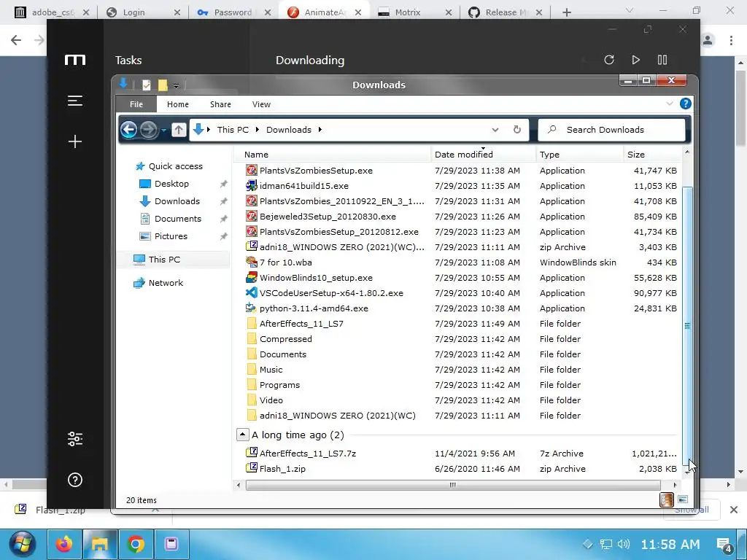Switch to Motrix browser tab
The height and width of the screenshot is (560, 747).
(x=414, y=12)
